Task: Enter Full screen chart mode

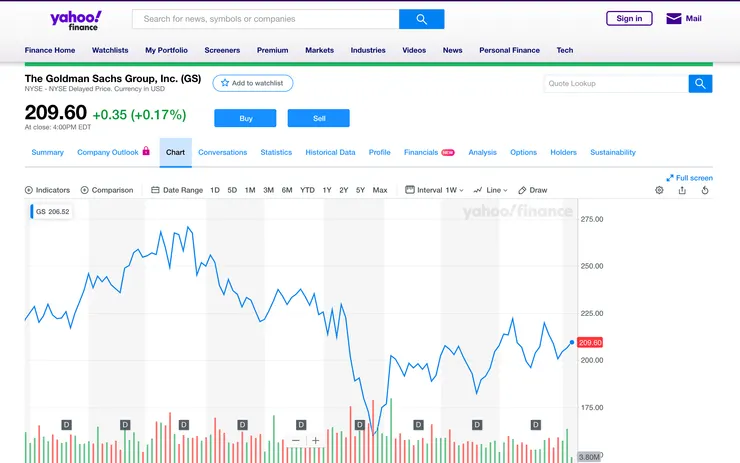Action: click(689, 178)
